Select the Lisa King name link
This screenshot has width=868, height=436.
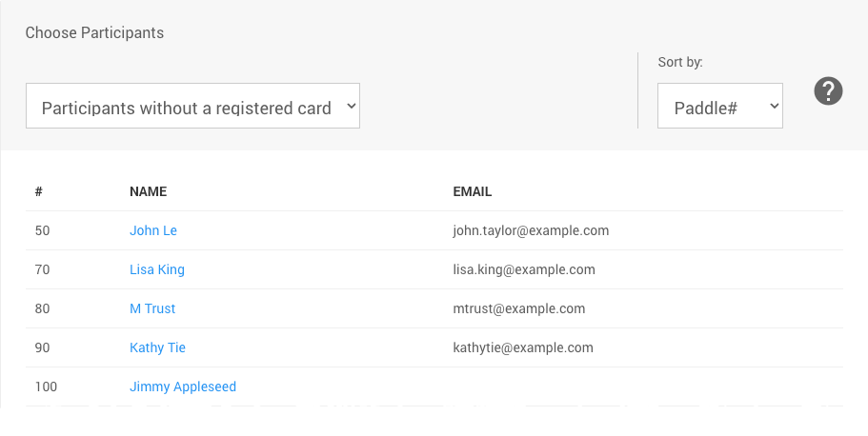pos(157,269)
